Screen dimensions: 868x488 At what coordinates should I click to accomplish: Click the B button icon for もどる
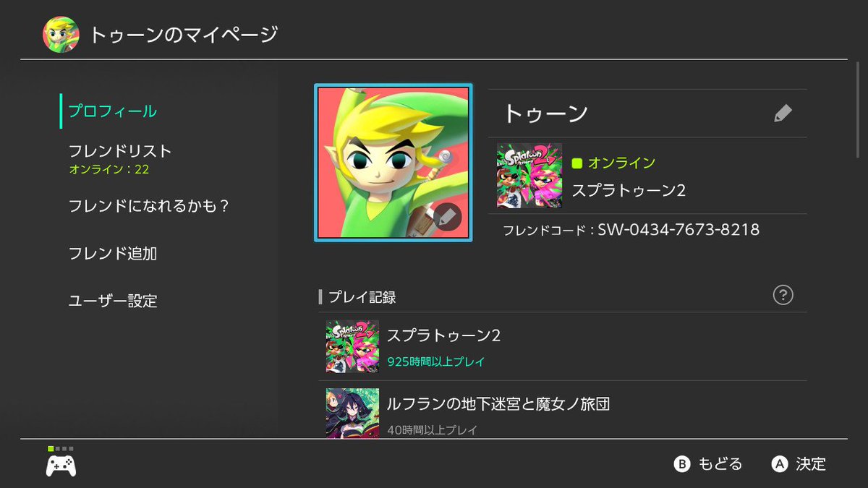[x=682, y=464]
